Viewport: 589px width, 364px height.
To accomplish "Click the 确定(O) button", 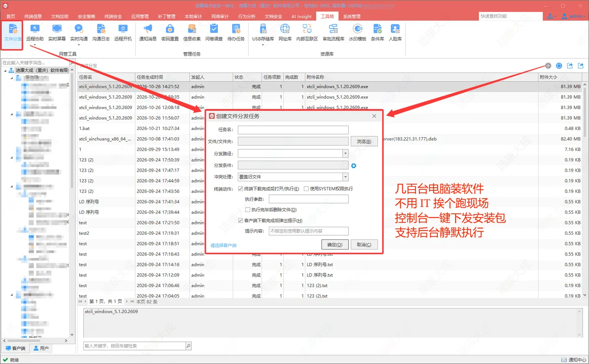I will pos(335,244).
